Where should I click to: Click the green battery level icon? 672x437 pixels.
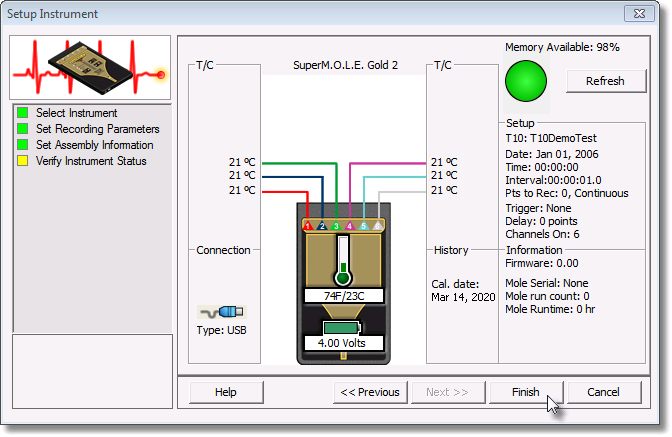tap(342, 328)
